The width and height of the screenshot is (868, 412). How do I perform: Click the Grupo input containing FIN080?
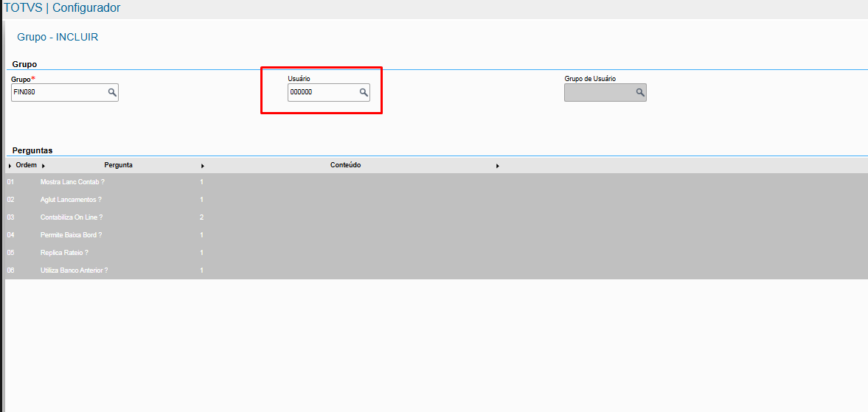(65, 92)
